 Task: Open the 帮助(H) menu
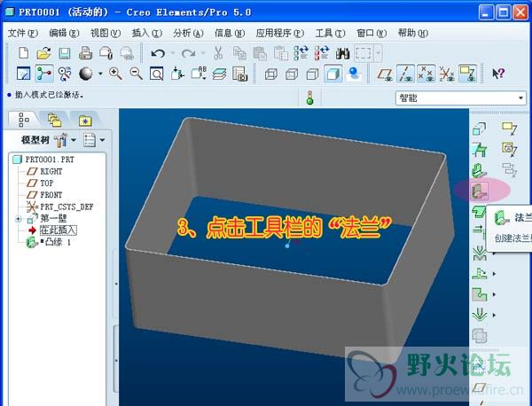pyautogui.click(x=413, y=33)
